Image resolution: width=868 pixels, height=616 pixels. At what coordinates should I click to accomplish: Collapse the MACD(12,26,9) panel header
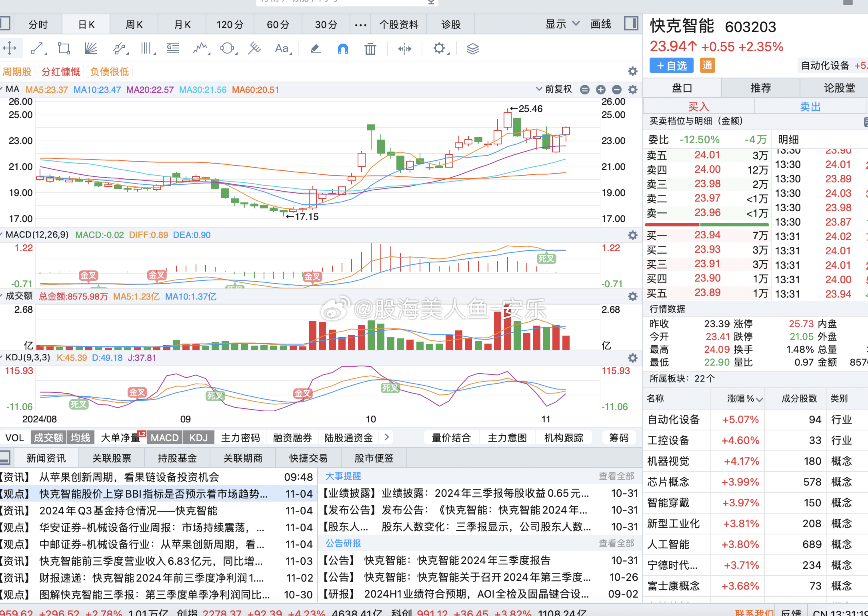2,234
